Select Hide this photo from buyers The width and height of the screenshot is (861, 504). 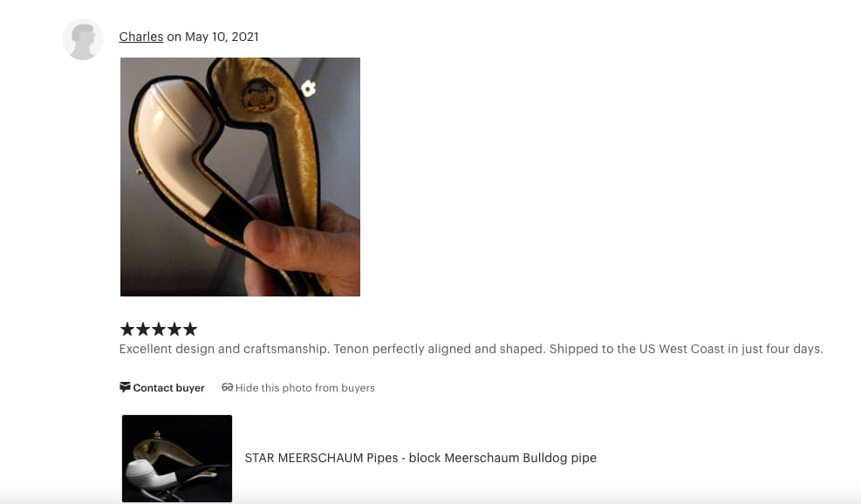pyautogui.click(x=304, y=388)
